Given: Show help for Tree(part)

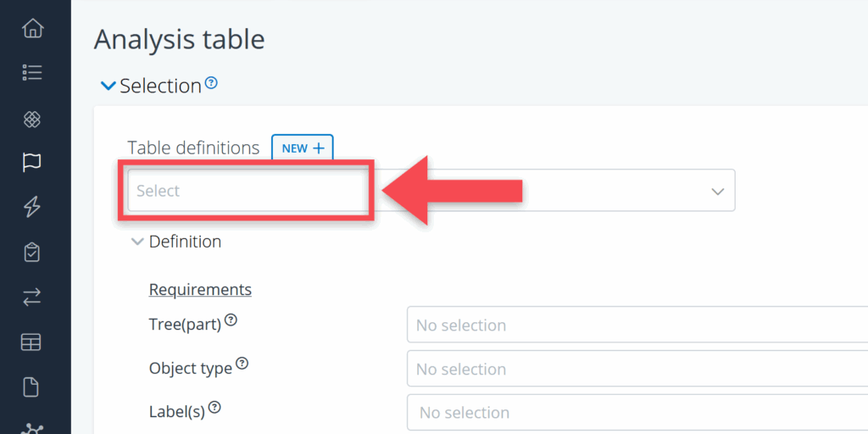Looking at the screenshot, I should click(231, 322).
